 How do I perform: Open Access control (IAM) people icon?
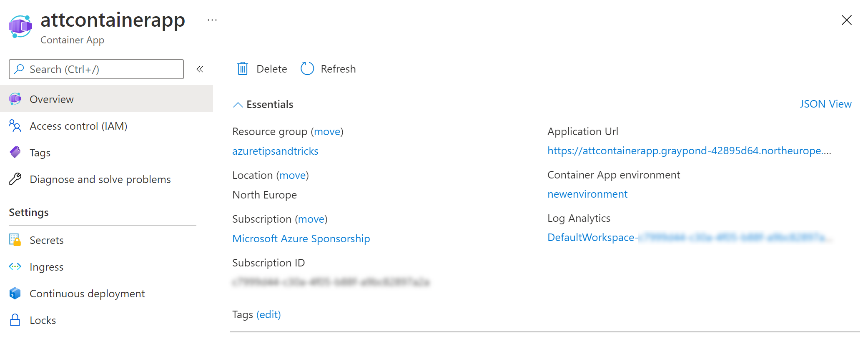coord(15,126)
